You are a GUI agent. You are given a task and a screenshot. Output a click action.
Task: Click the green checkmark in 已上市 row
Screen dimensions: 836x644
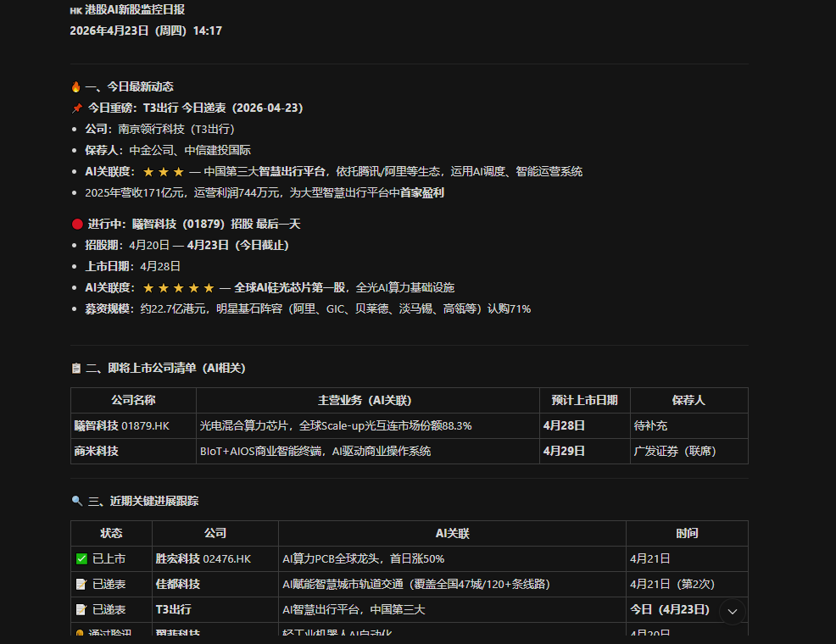pyautogui.click(x=81, y=558)
